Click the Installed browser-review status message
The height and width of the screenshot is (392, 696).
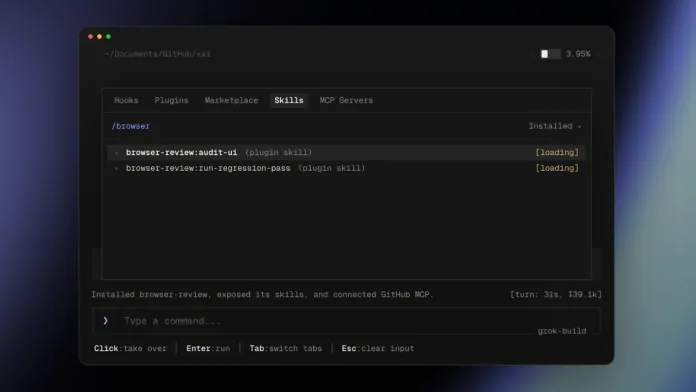click(x=262, y=294)
